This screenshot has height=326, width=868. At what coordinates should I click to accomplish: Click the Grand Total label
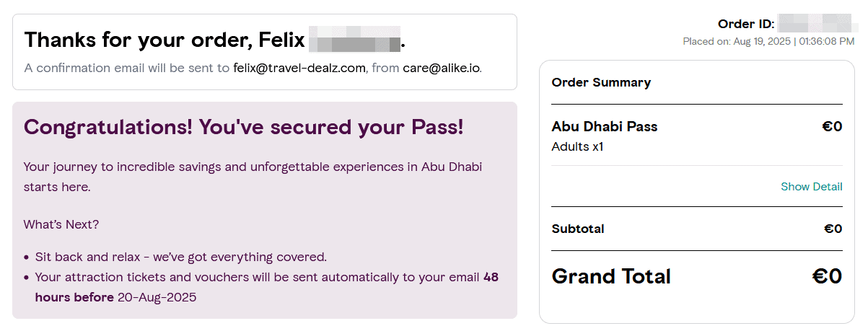pyautogui.click(x=611, y=276)
